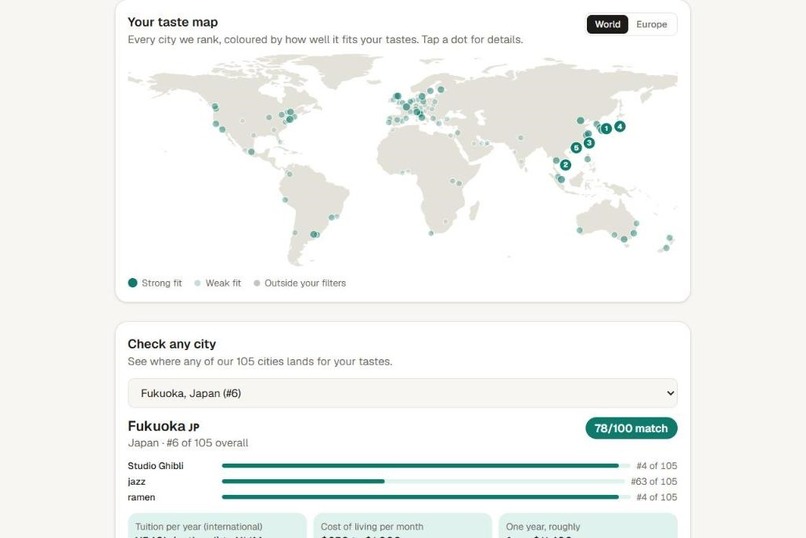The image size is (806, 538).
Task: Click the 78/100 match badge
Action: [631, 428]
